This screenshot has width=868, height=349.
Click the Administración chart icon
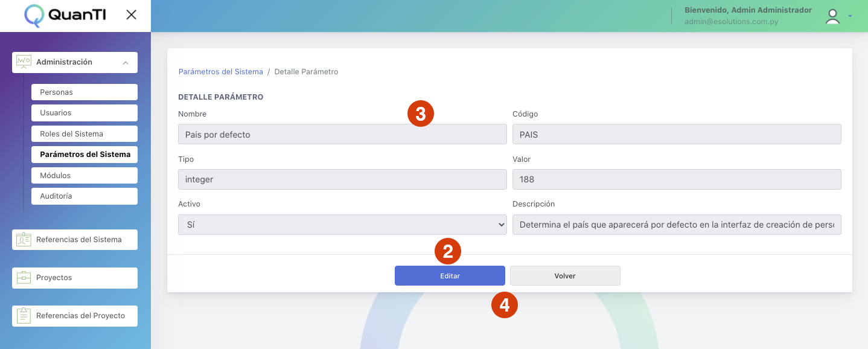[24, 62]
